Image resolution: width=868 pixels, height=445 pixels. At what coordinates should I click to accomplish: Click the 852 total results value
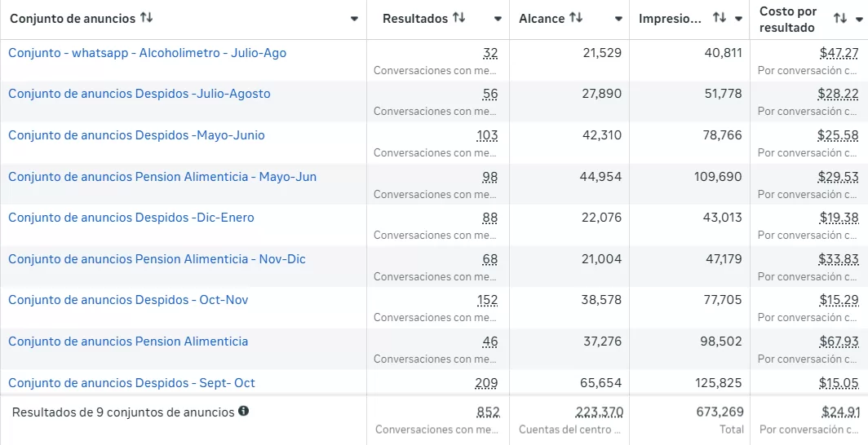click(x=488, y=412)
